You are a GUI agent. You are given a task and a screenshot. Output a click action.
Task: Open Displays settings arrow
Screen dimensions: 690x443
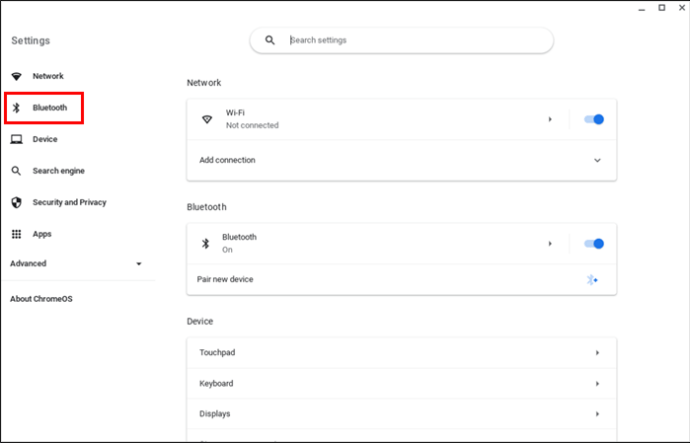[x=597, y=414]
